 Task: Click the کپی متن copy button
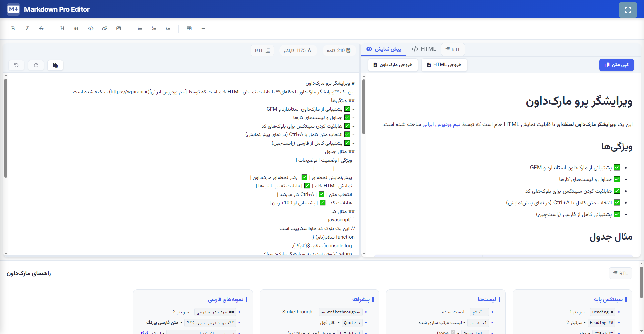pos(616,65)
